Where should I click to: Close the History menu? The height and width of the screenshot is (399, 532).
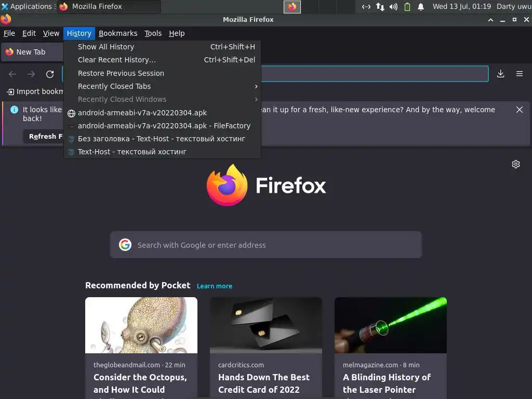click(79, 33)
